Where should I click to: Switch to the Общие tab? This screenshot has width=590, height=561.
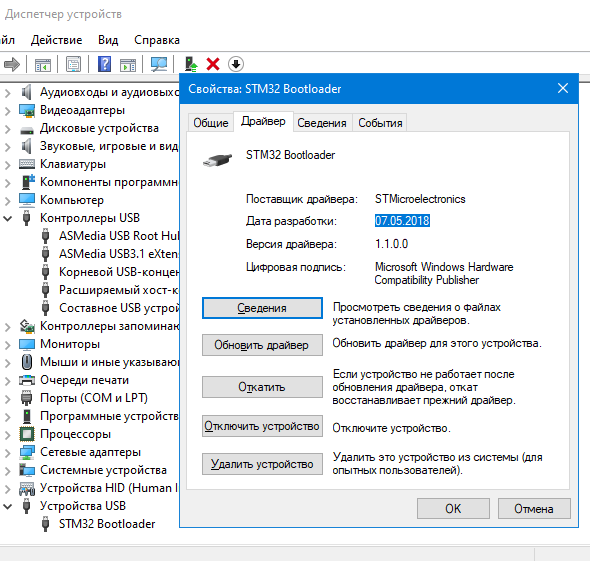(211, 123)
